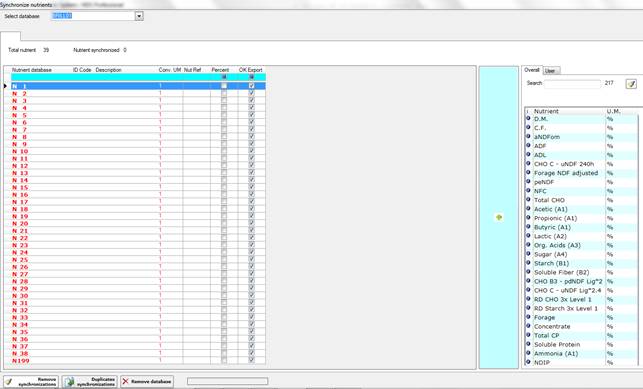
Task: Click the clear search brush icon
Action: [x=631, y=84]
